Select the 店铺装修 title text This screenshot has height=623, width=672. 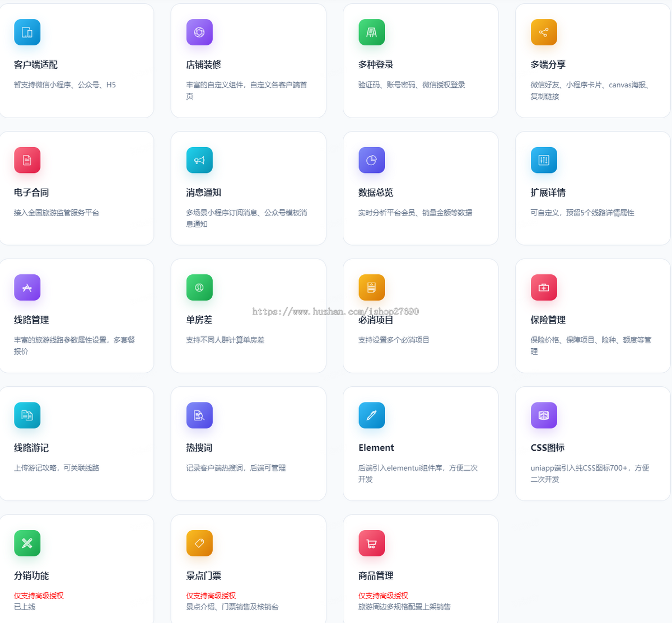coord(204,65)
